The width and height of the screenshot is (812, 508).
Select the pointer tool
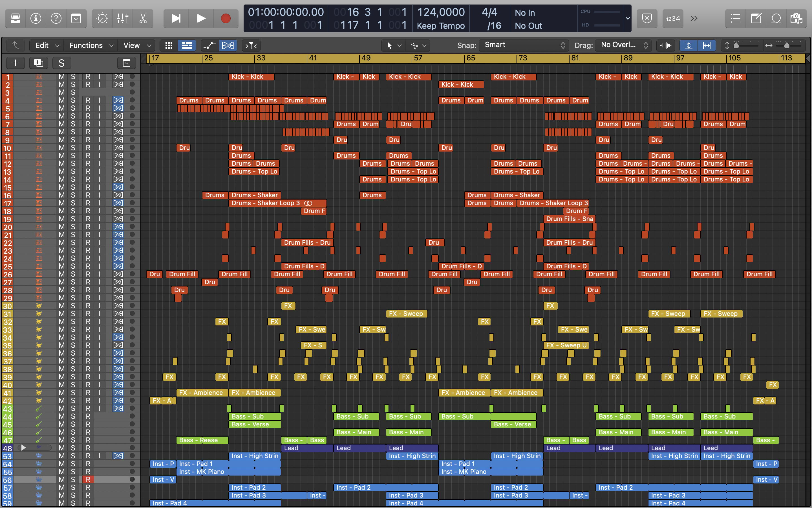[x=389, y=45]
